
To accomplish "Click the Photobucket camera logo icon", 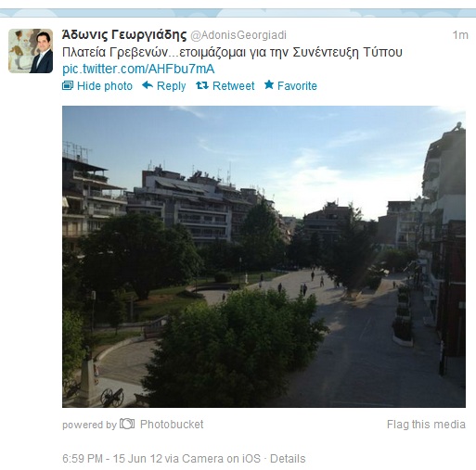I will pyautogui.click(x=127, y=424).
